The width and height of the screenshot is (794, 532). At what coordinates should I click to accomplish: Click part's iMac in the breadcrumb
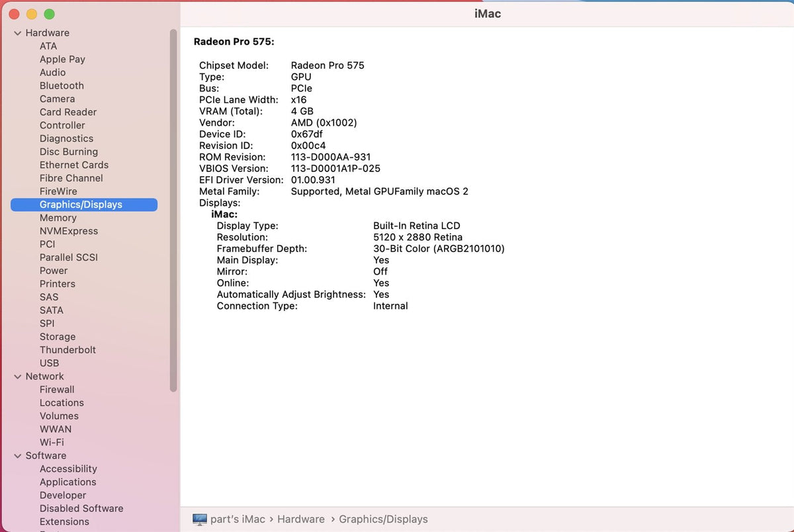point(237,519)
